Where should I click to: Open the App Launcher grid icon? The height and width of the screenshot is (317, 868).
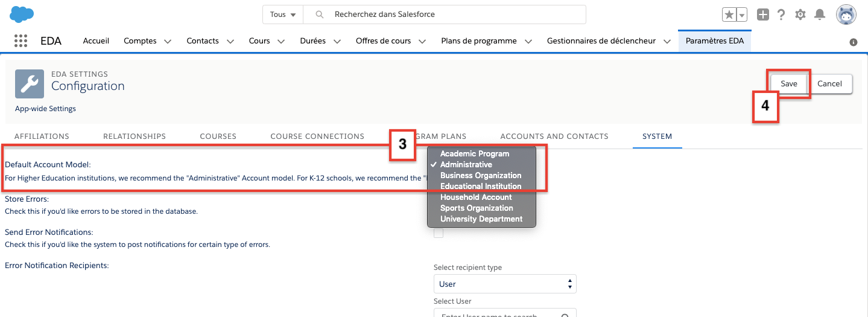pos(21,41)
